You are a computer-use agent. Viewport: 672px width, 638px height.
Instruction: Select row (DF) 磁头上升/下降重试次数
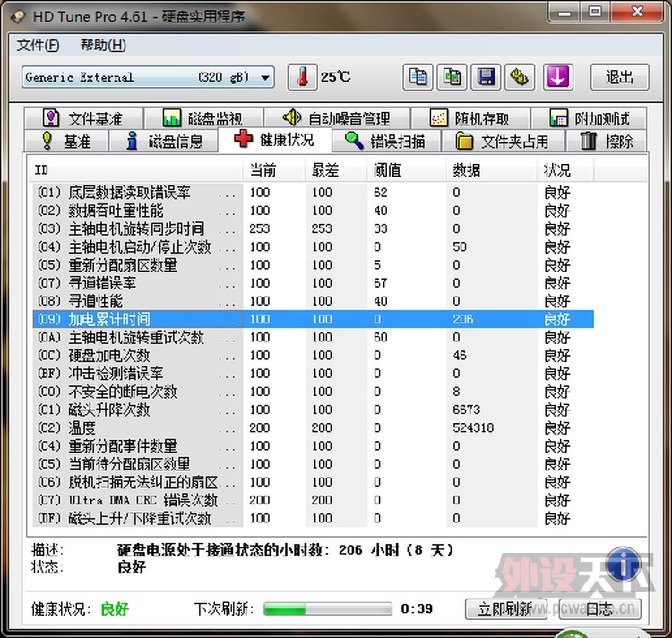314,518
